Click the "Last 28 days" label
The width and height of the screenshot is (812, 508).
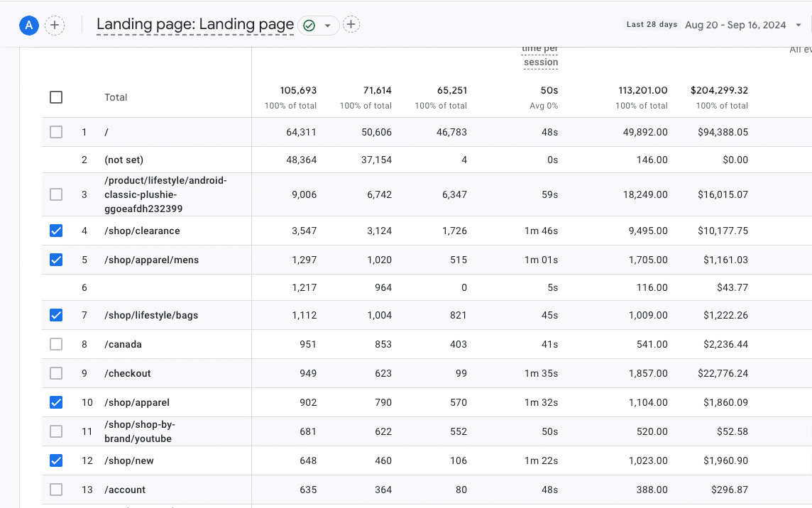coord(652,25)
